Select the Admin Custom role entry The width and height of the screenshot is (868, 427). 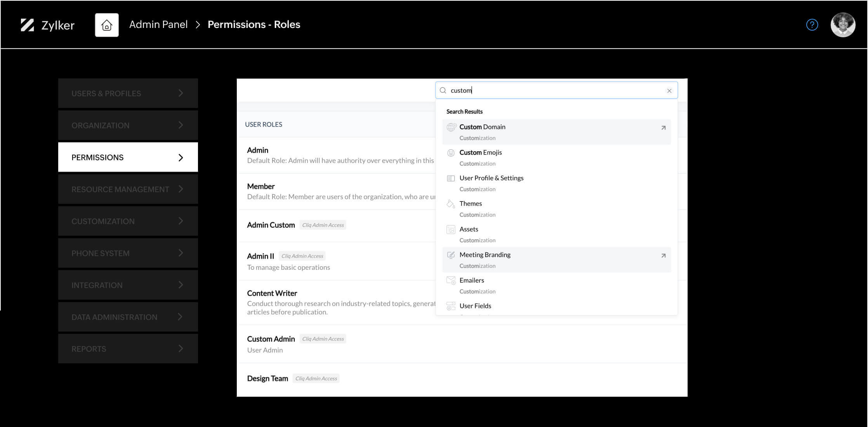coord(271,224)
